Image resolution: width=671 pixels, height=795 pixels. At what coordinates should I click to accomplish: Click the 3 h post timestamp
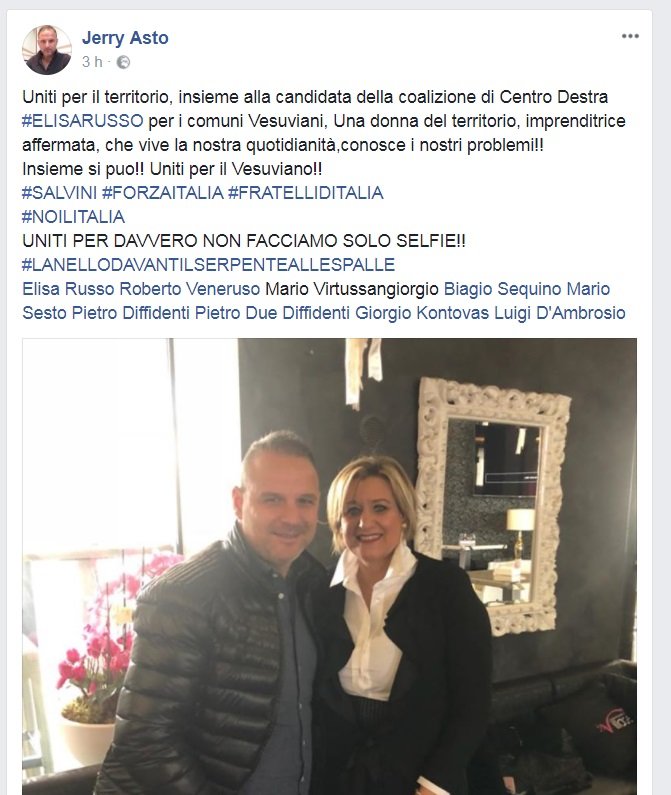pos(92,62)
